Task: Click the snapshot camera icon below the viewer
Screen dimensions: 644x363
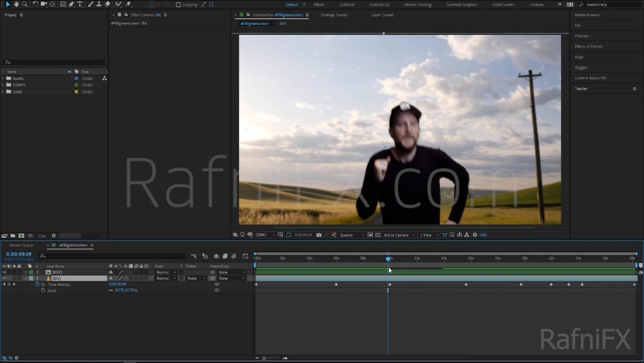Action: pyautogui.click(x=319, y=235)
